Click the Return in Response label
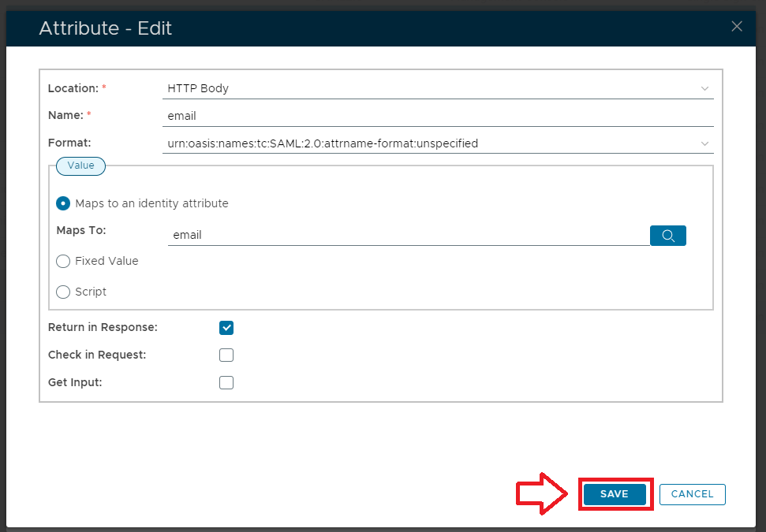This screenshot has height=532, width=766. click(x=103, y=327)
